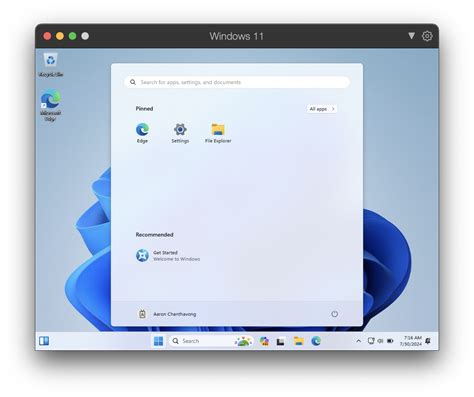Open Get Started recommended item
This screenshot has height=397, width=474.
click(x=168, y=256)
